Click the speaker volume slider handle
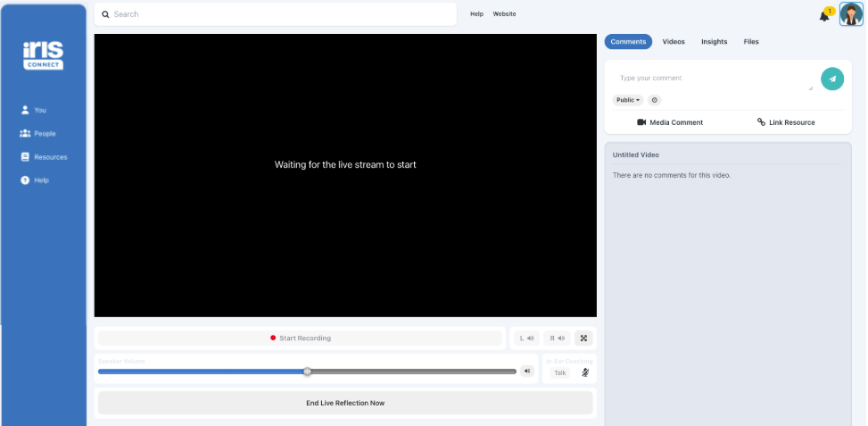Screen dimensions: 868x426 pos(307,372)
